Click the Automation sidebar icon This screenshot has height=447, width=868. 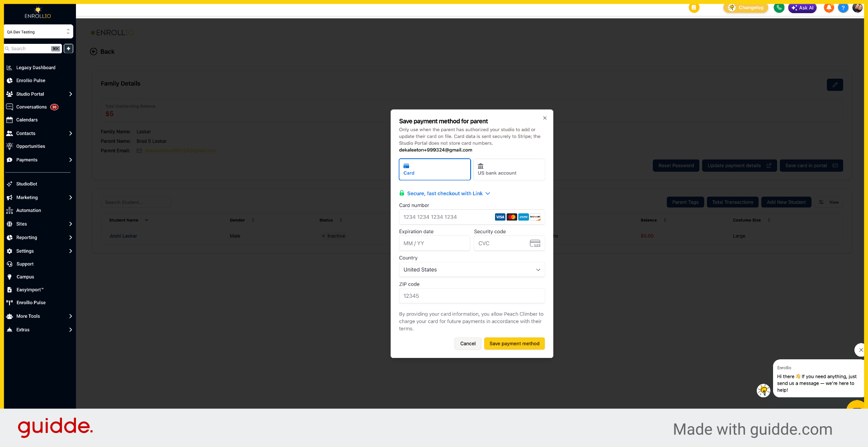(9, 210)
